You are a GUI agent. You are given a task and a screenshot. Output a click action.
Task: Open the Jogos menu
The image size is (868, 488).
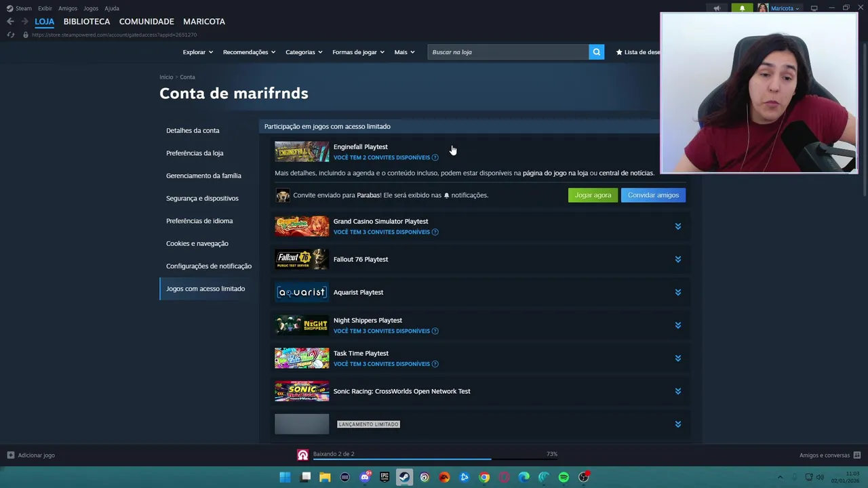tap(91, 8)
